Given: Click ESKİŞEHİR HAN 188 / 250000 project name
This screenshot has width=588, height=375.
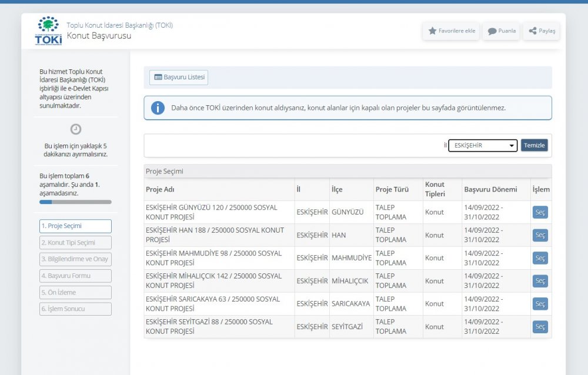Looking at the screenshot, I should tap(215, 235).
